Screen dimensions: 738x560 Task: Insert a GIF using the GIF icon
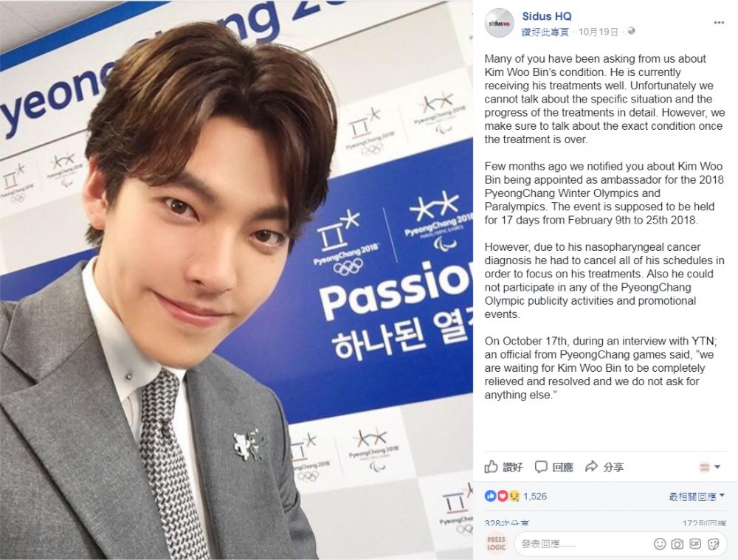(695, 544)
